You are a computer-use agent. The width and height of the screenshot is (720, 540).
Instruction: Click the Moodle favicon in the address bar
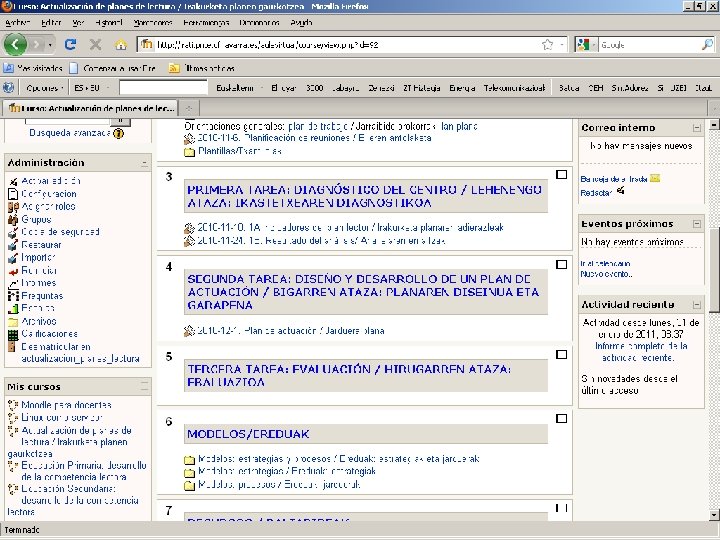click(x=146, y=44)
